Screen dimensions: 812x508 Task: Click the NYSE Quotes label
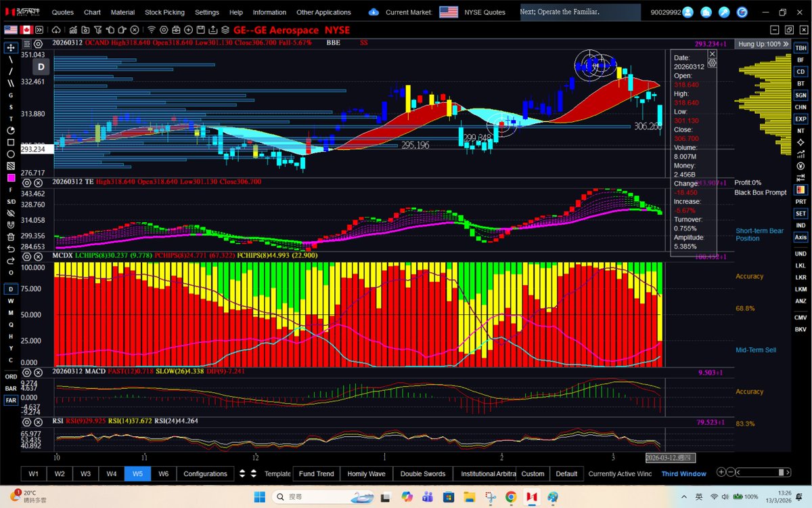tap(484, 12)
